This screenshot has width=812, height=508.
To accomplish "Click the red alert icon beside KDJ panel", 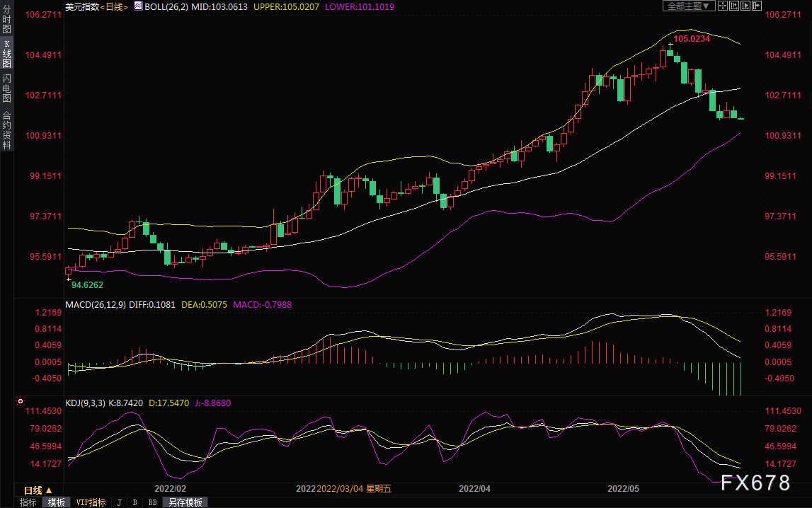I will pyautogui.click(x=21, y=401).
